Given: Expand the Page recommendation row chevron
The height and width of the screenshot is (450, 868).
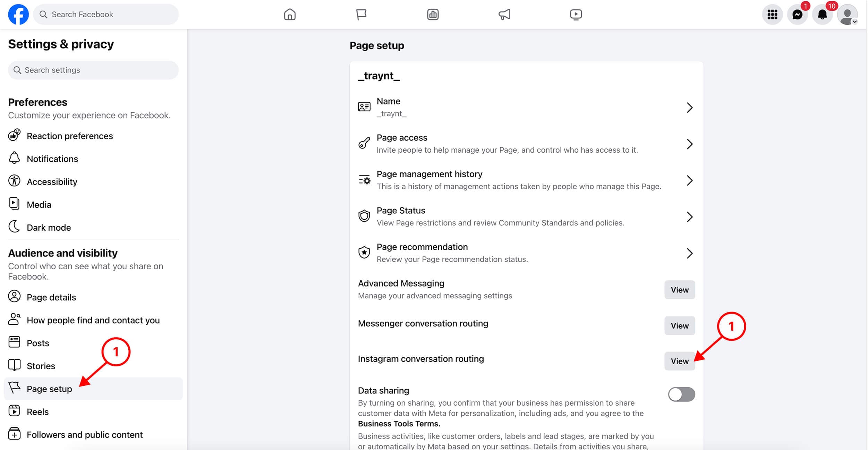Looking at the screenshot, I should [690, 253].
